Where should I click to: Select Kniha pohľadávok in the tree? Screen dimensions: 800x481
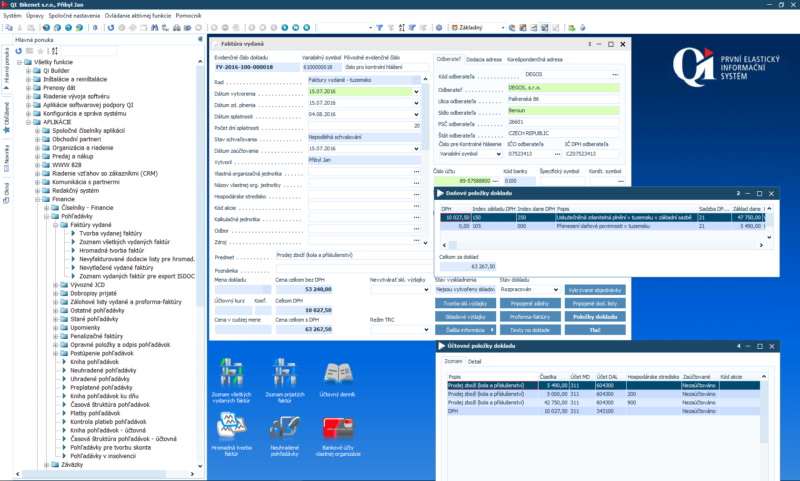point(94,362)
